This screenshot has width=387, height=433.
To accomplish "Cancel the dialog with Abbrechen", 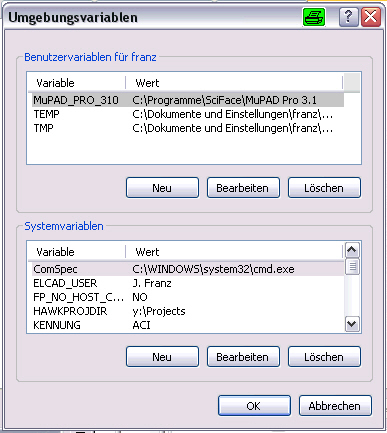I will [x=335, y=406].
